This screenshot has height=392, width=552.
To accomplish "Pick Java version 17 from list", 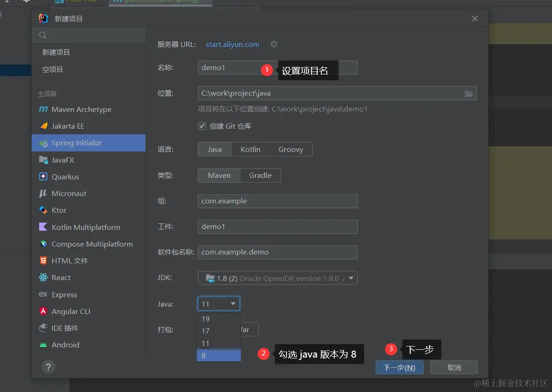I will (x=219, y=331).
